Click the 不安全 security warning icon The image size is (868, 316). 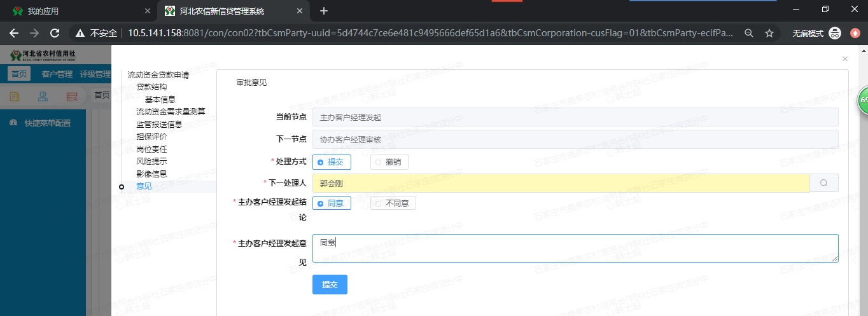click(x=80, y=33)
